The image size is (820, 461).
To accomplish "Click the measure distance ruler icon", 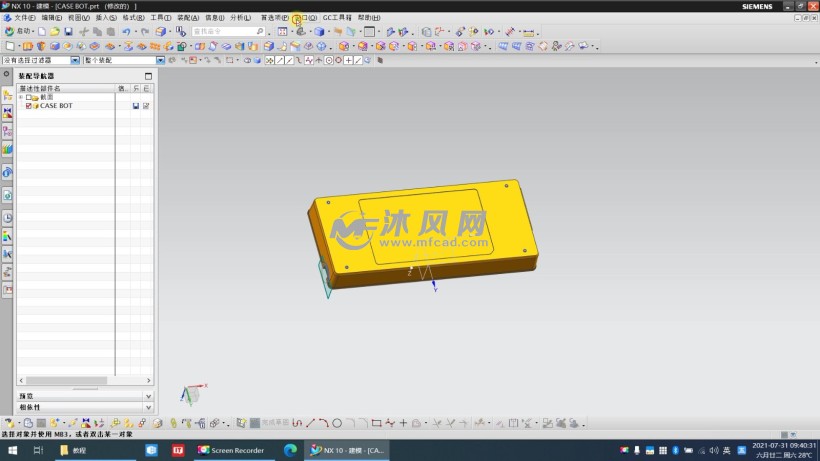I will click(x=529, y=32).
